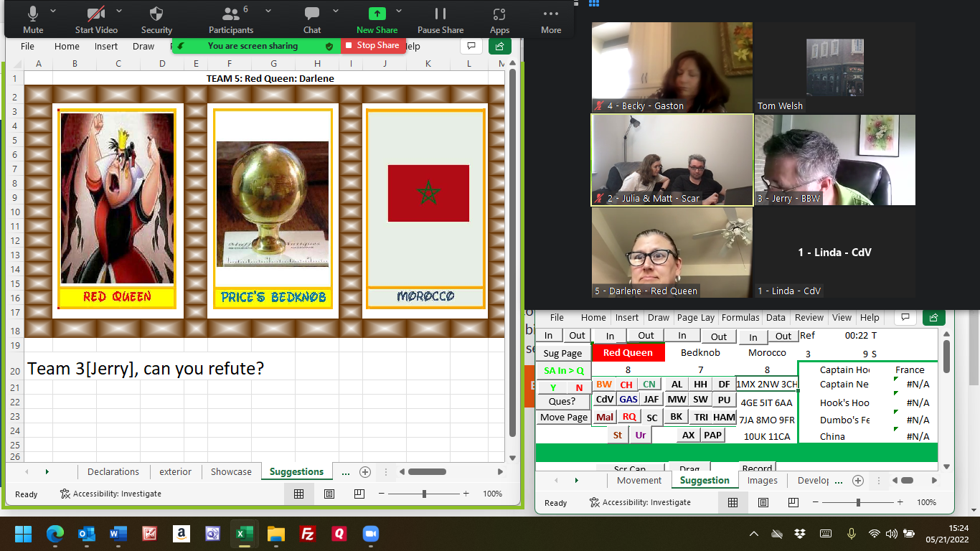The image size is (980, 551).
Task: Open File menu in left Excel window
Action: click(27, 46)
